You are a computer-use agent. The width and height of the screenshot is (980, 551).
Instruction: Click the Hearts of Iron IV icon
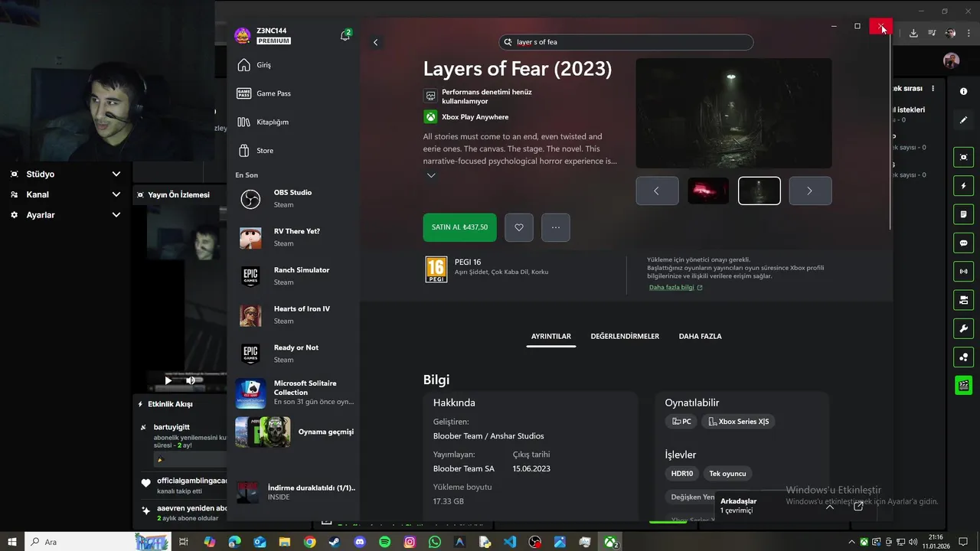pos(250,315)
